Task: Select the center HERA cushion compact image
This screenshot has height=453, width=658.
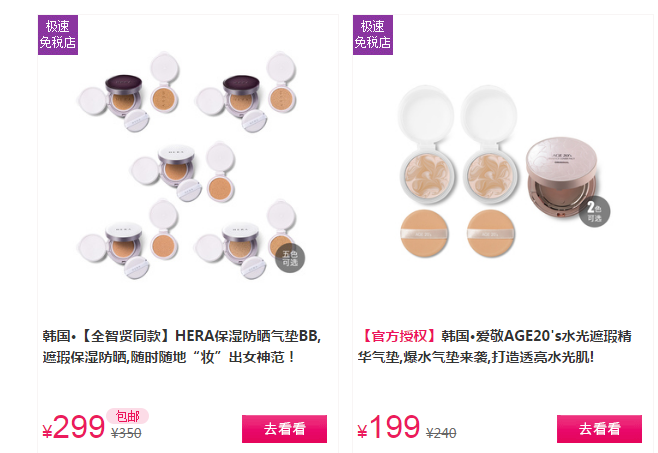Action: click(x=183, y=172)
